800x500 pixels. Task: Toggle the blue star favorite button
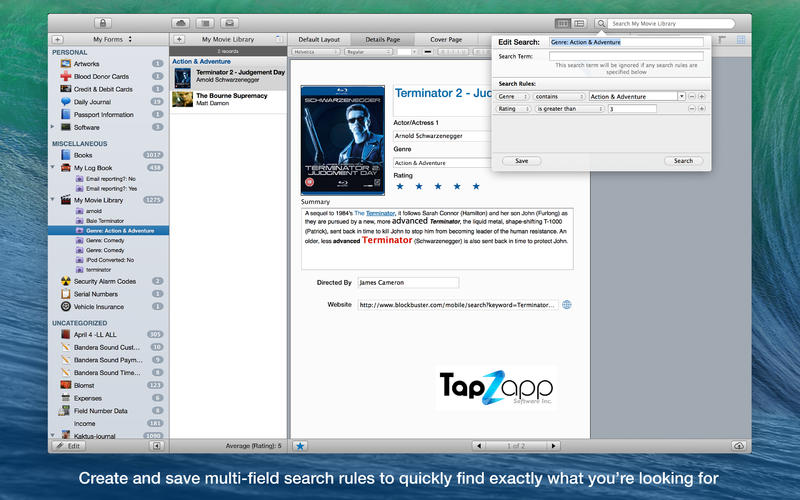point(300,446)
